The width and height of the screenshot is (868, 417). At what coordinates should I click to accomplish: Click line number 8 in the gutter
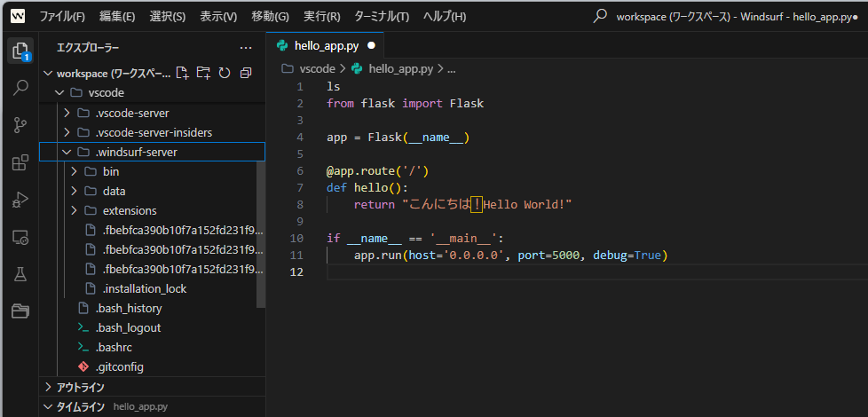[x=300, y=205]
